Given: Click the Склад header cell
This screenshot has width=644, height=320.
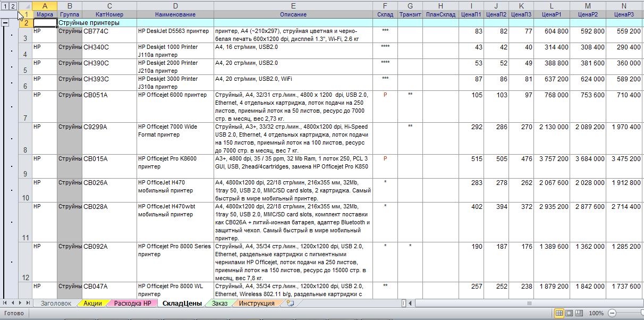Looking at the screenshot, I should coord(385,14).
